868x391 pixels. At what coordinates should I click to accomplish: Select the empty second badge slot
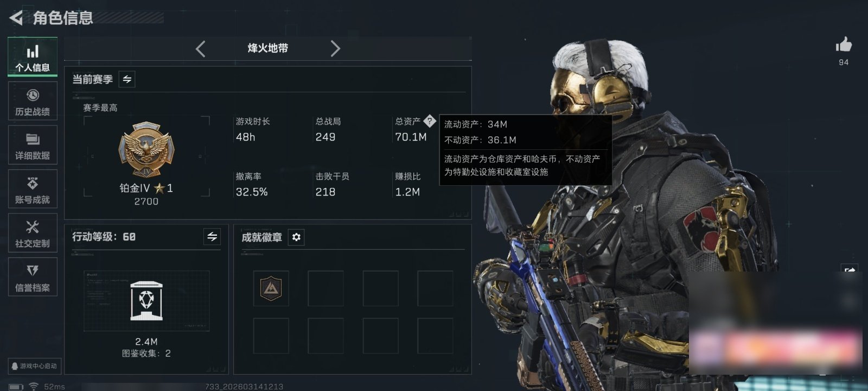(x=325, y=288)
